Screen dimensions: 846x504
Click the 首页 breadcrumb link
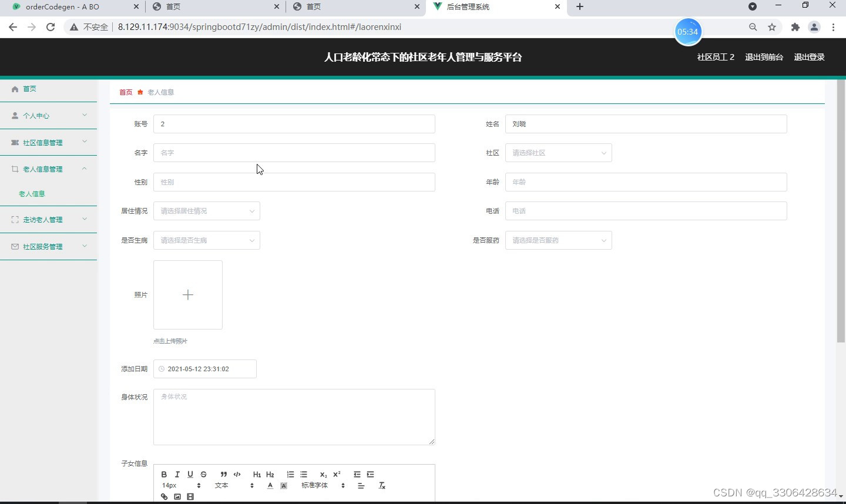[126, 92]
